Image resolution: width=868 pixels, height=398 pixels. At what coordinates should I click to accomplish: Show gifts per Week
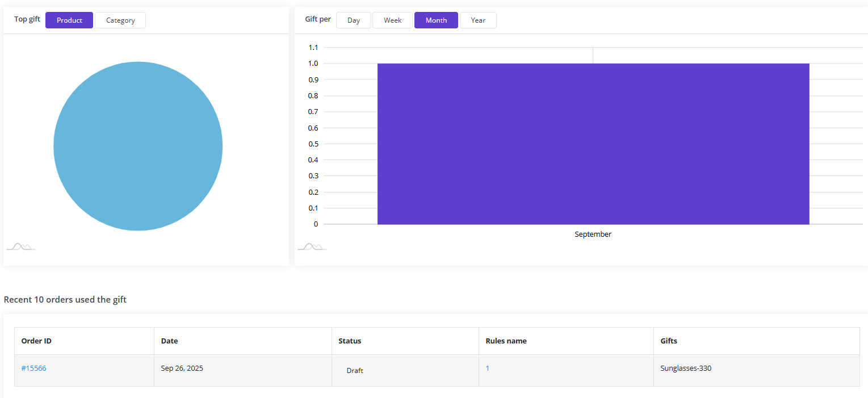[x=392, y=20]
